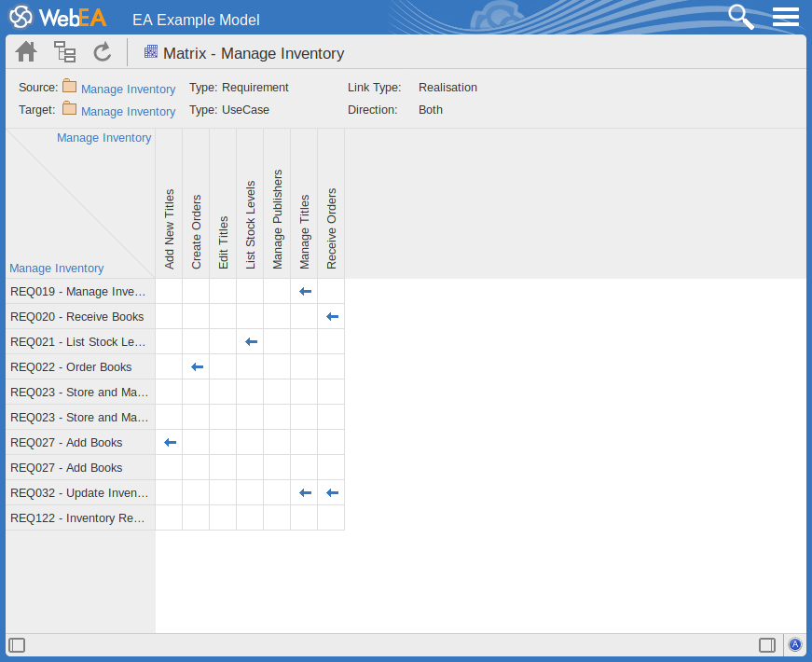Click the Manage Inventory link at matrix top-right corner
This screenshot has width=812, height=662.
pos(103,138)
